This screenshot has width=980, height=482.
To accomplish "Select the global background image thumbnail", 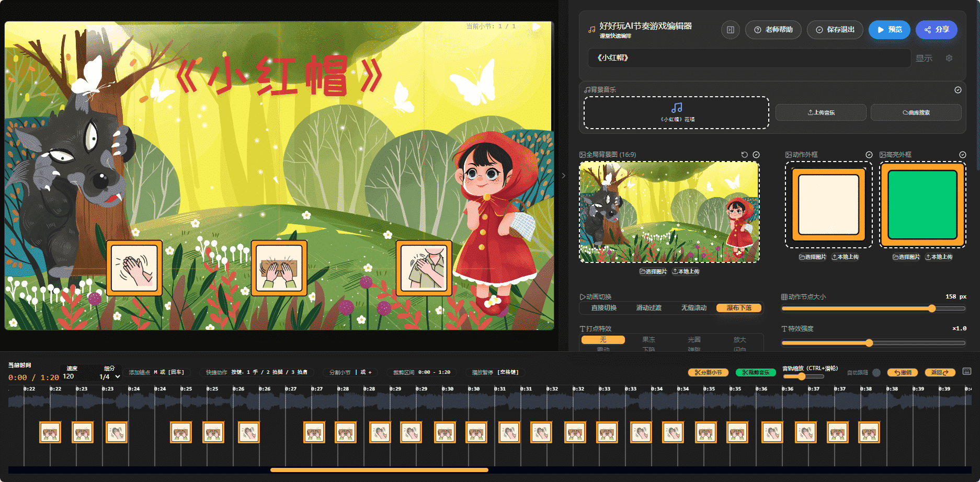I will [669, 212].
